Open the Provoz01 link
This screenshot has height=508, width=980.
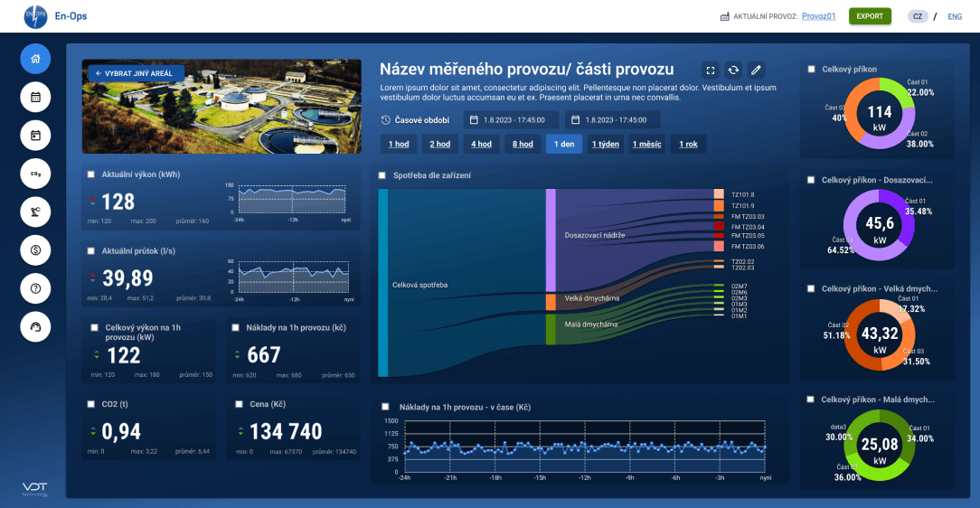point(819,16)
